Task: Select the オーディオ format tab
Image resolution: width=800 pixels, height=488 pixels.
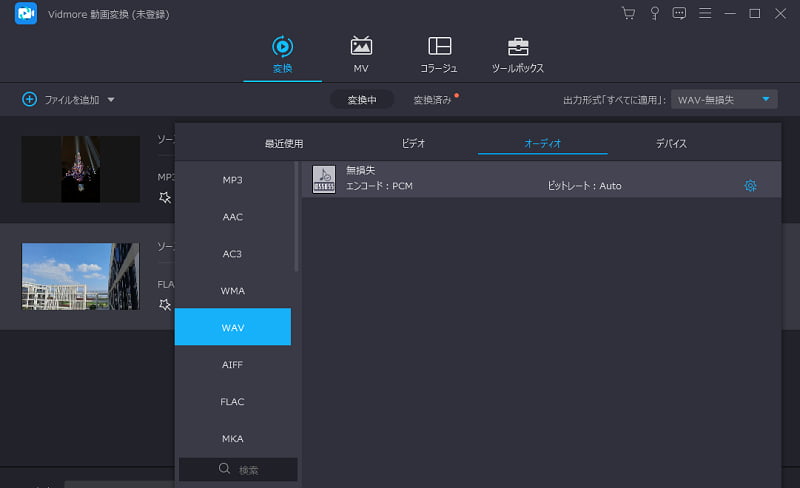Action: (x=542, y=144)
